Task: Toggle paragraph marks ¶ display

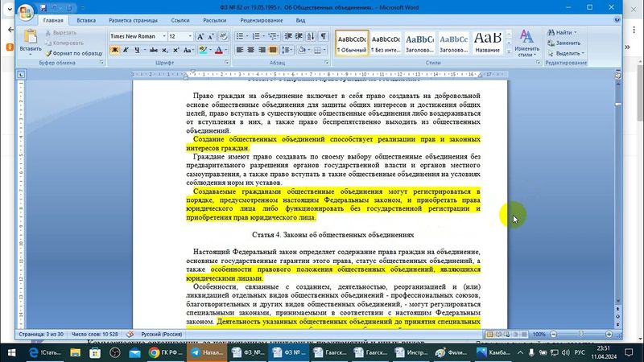Action: click(324, 36)
